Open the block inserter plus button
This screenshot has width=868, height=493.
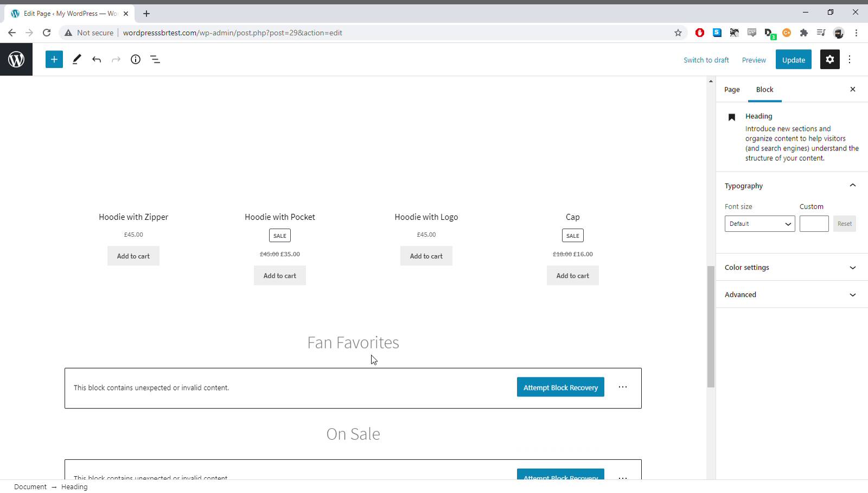click(54, 60)
